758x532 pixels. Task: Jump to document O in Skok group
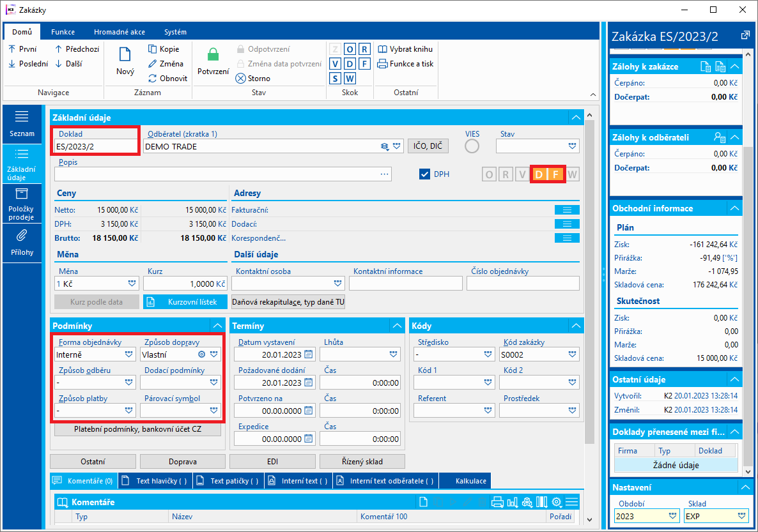click(x=350, y=49)
